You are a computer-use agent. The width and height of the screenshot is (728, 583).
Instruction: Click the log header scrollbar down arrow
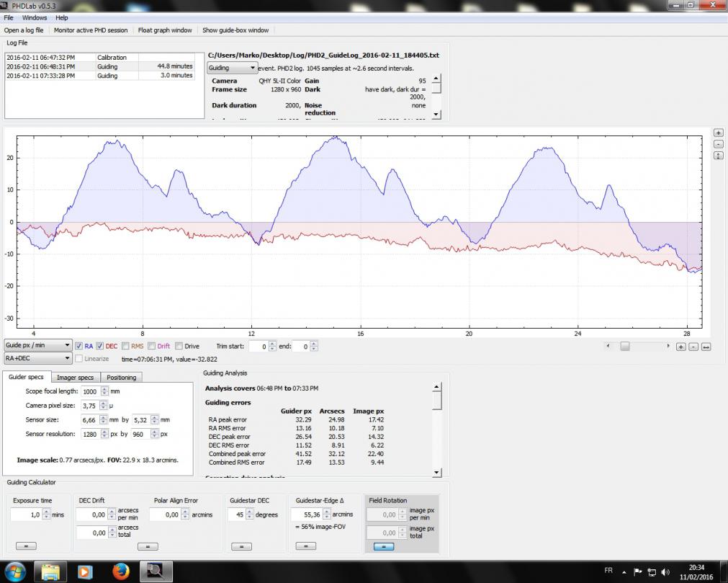pos(436,114)
